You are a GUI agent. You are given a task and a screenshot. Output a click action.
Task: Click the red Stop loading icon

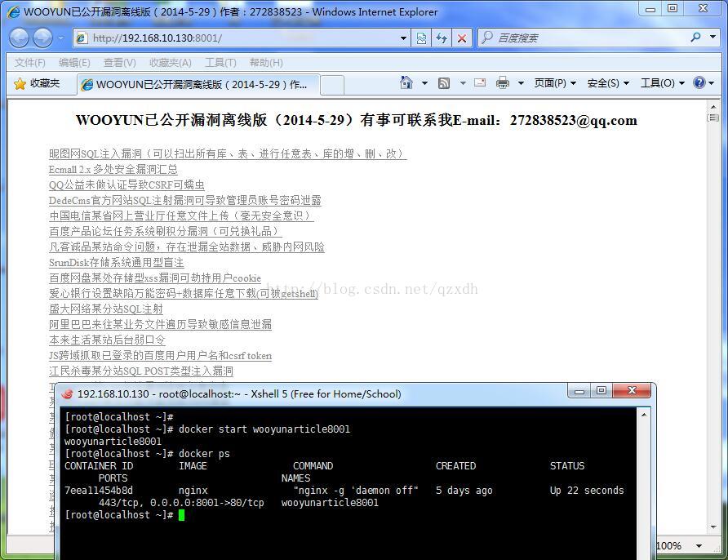[462, 38]
